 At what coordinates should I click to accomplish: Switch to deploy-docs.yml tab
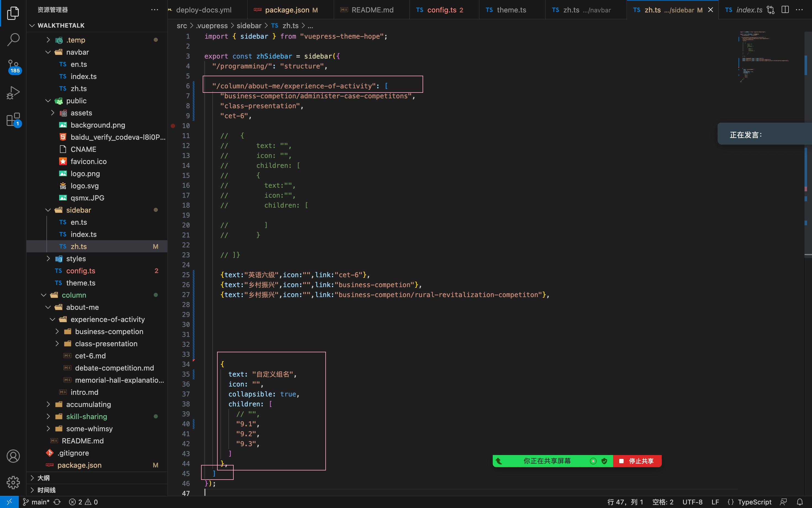coord(207,10)
